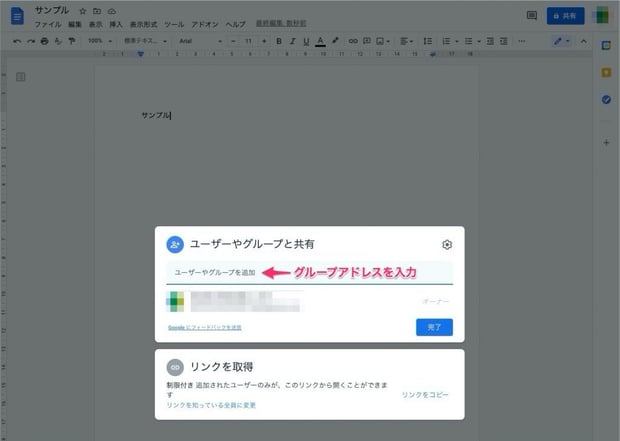Image resolution: width=620 pixels, height=441 pixels.
Task: Open the Google Docs home icon
Action: point(17,16)
